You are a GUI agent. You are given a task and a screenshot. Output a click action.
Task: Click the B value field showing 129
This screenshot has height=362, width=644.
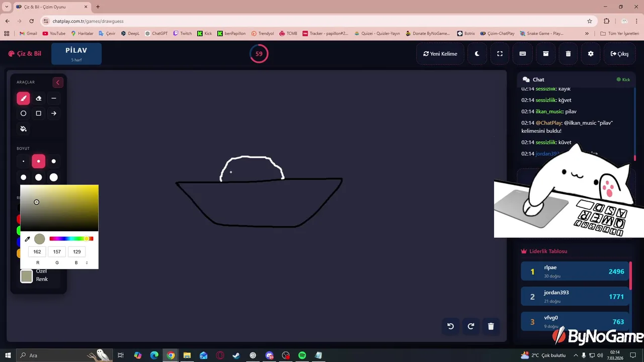point(76,252)
